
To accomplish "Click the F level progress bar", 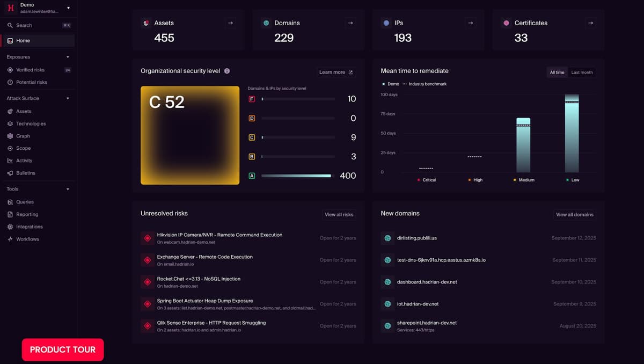I will [x=298, y=99].
